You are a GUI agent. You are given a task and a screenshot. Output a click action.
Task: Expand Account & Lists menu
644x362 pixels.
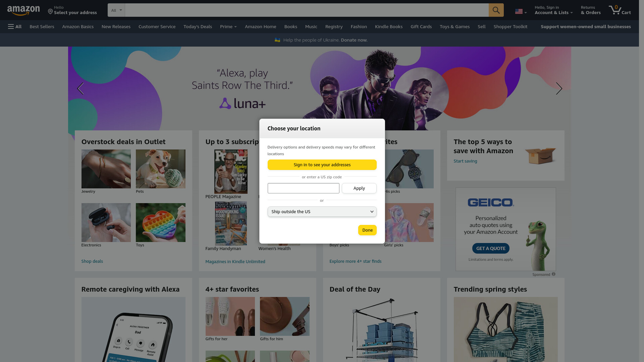(x=553, y=10)
